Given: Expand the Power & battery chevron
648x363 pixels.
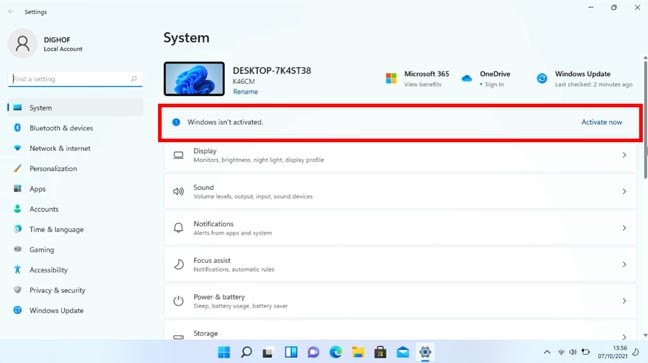Looking at the screenshot, I should (624, 301).
